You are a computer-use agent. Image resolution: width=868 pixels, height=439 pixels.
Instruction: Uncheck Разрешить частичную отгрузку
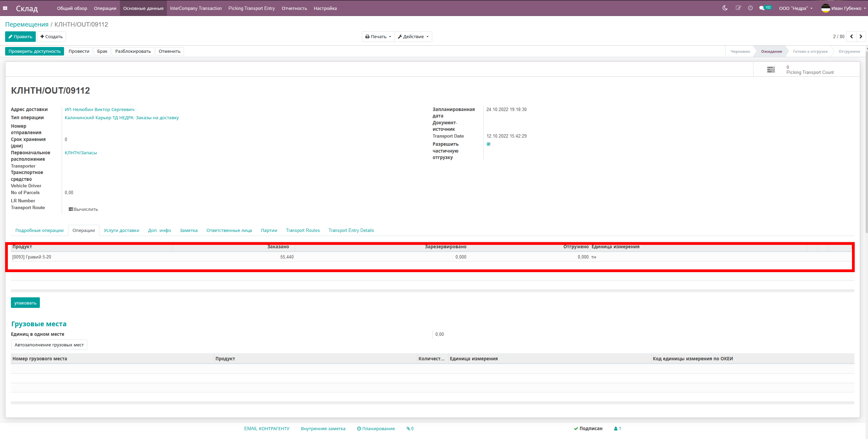pos(489,144)
